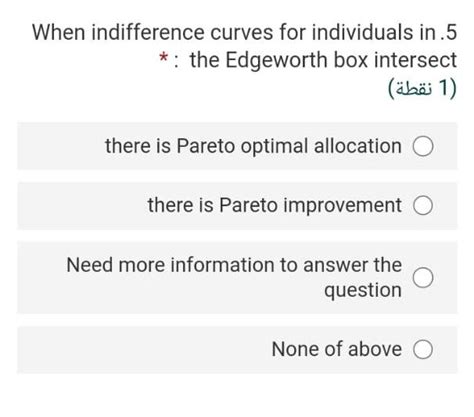Click the question number '.5'

(449, 32)
